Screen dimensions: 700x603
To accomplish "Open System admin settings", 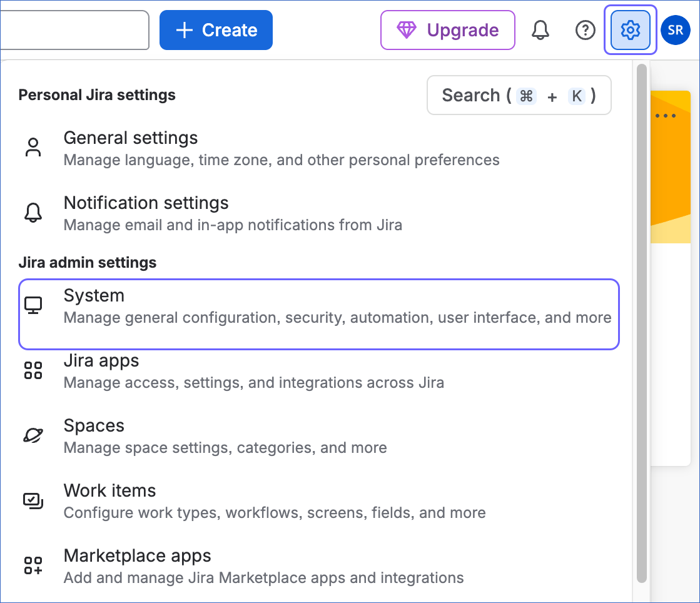I will pyautogui.click(x=319, y=314).
